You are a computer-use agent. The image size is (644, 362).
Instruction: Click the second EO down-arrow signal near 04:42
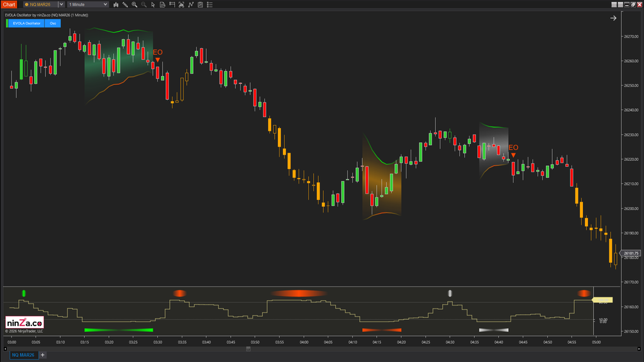click(513, 155)
